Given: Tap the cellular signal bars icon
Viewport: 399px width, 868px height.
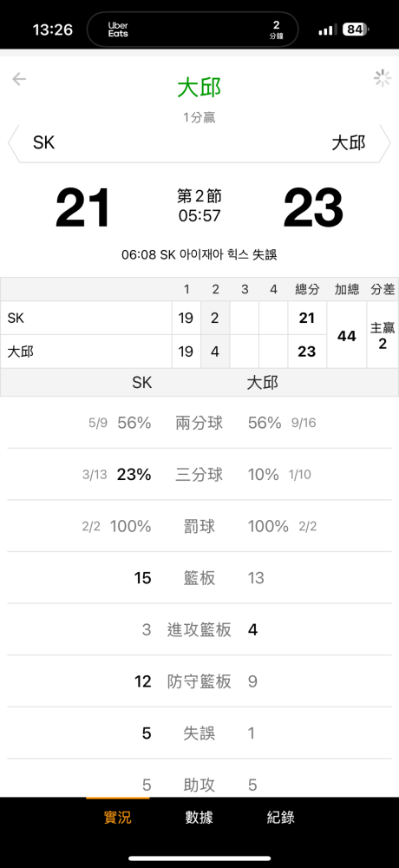Looking at the screenshot, I should tap(328, 30).
